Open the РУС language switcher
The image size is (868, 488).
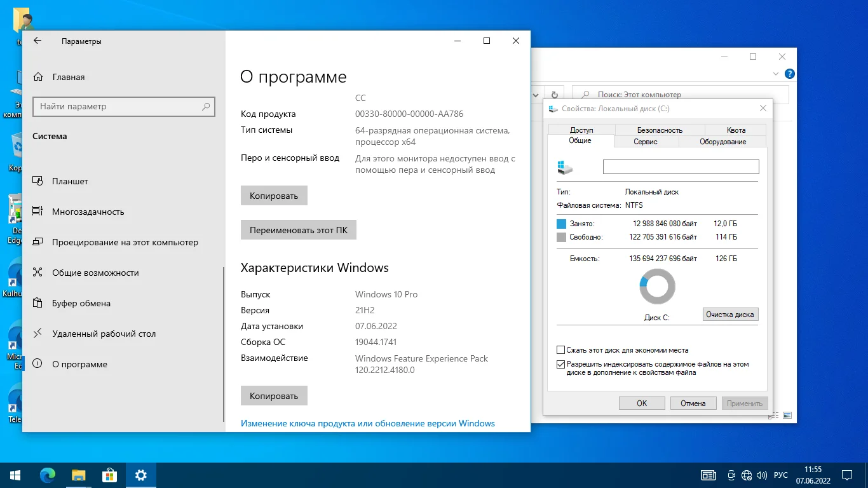tap(781, 475)
